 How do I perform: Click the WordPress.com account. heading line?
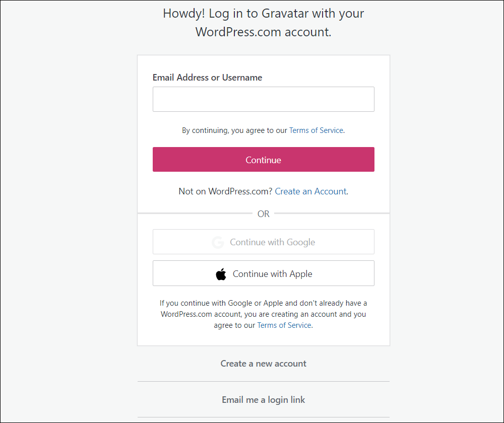pyautogui.click(x=263, y=32)
